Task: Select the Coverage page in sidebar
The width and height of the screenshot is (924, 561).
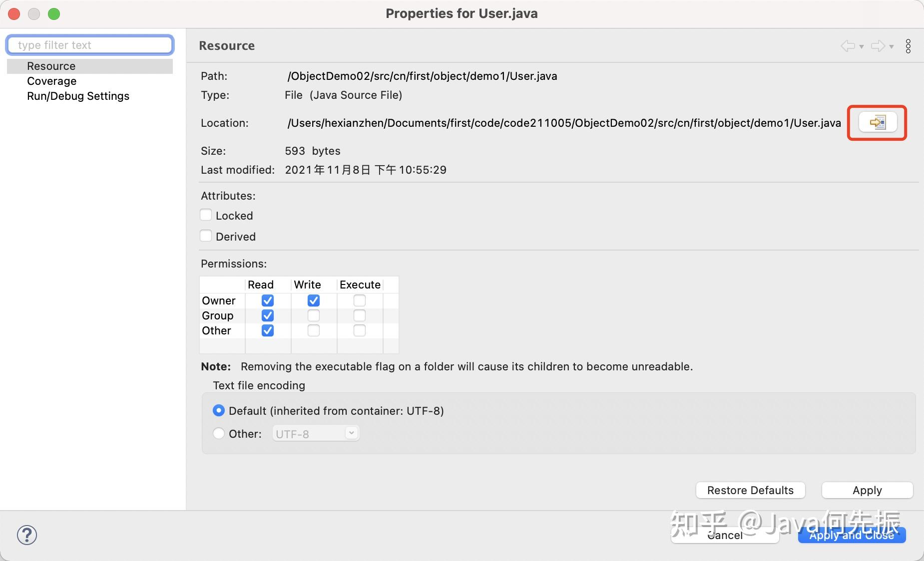Action: (x=51, y=81)
